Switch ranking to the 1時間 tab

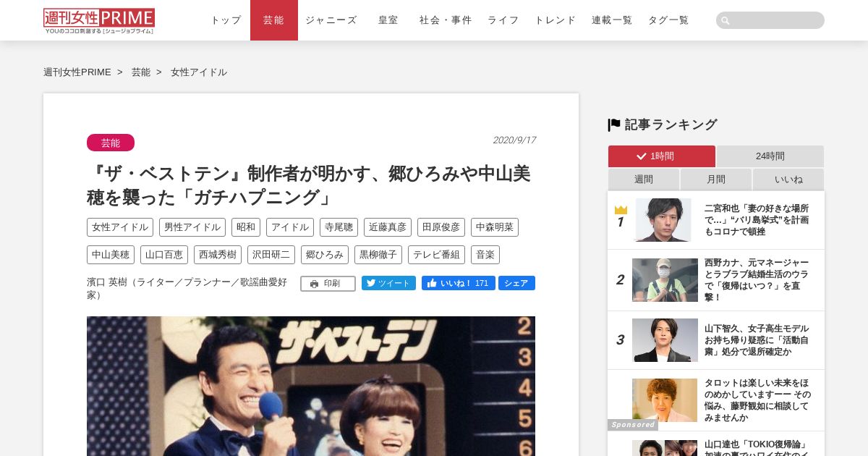click(661, 156)
